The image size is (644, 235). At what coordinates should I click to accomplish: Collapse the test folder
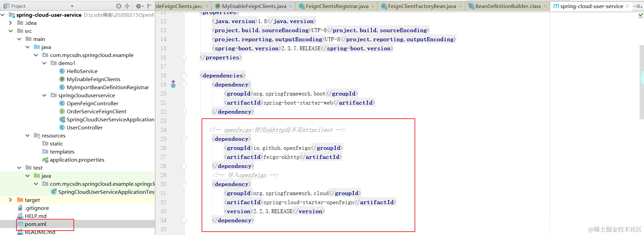click(x=19, y=168)
